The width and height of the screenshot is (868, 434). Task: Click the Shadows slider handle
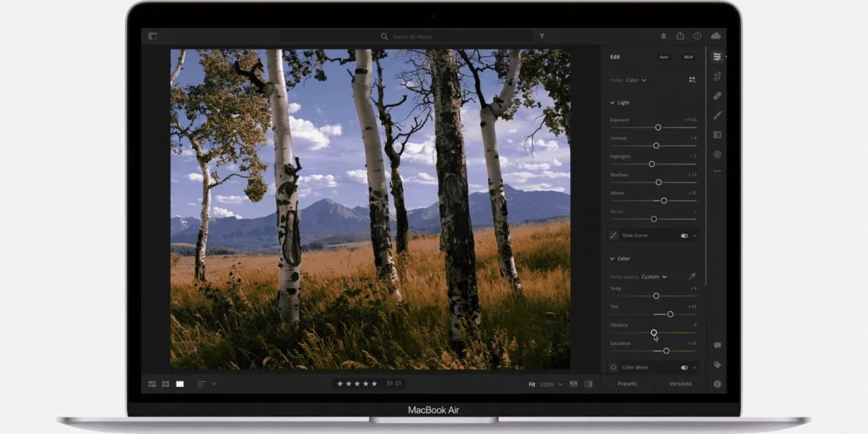point(659,182)
